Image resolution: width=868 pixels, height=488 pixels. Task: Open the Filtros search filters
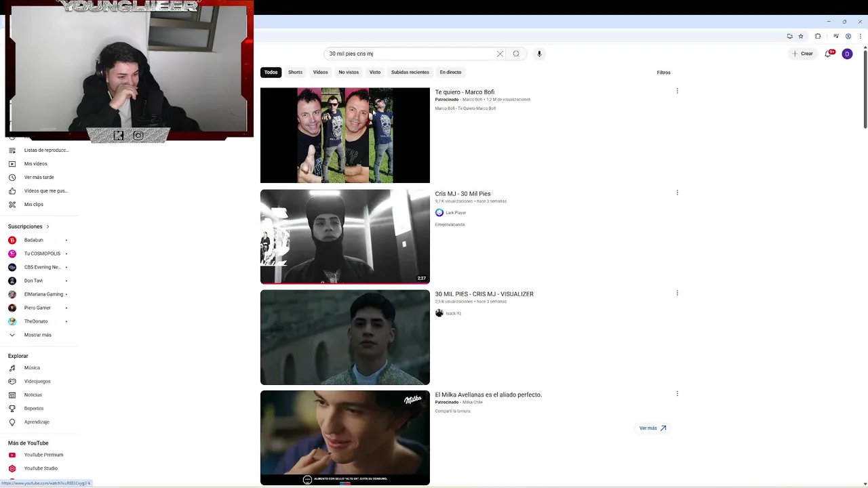tap(664, 73)
